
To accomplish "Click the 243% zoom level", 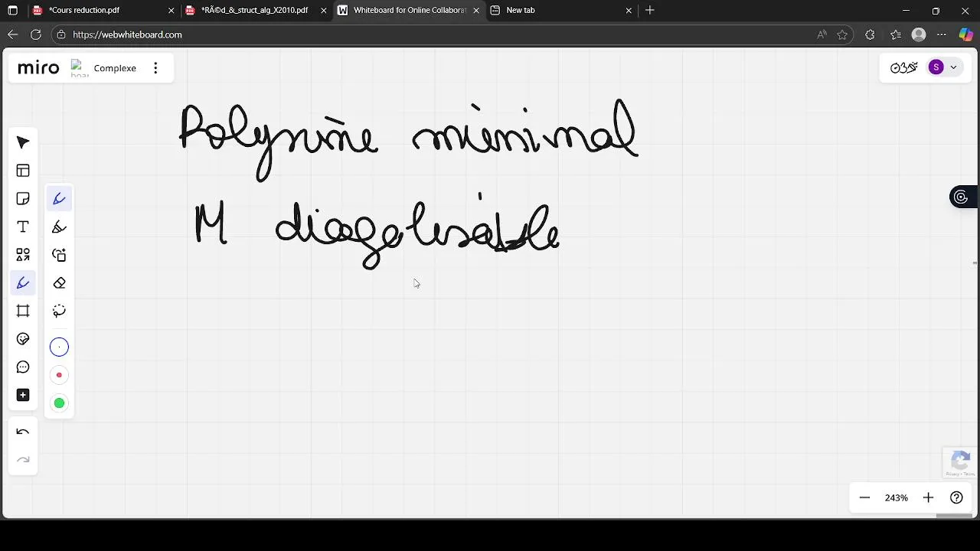I will coord(897,497).
